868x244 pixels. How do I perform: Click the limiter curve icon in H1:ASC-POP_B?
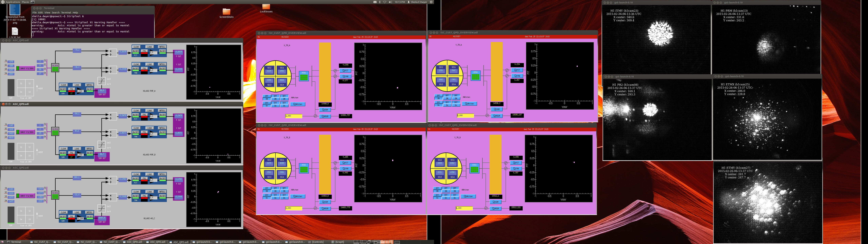[x=101, y=145]
